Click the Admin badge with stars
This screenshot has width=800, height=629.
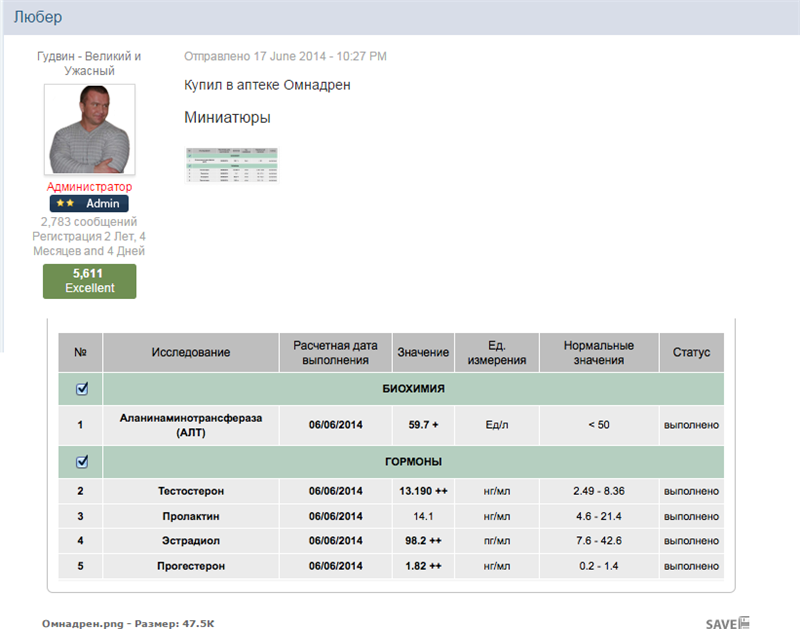tap(89, 203)
